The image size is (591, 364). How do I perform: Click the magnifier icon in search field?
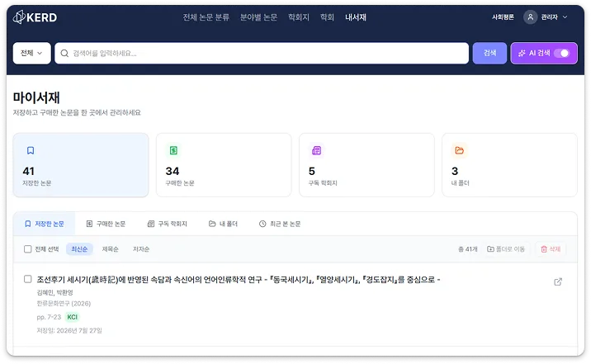click(x=64, y=53)
